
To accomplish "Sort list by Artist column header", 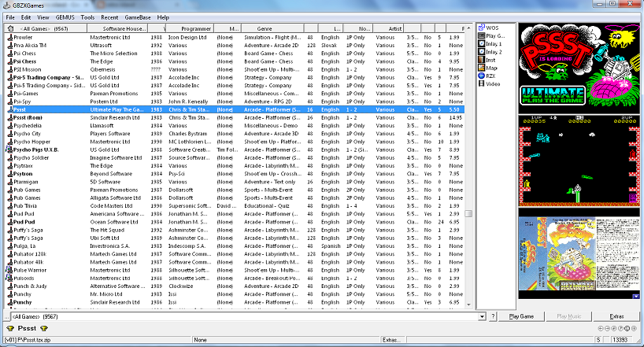I will [x=389, y=29].
